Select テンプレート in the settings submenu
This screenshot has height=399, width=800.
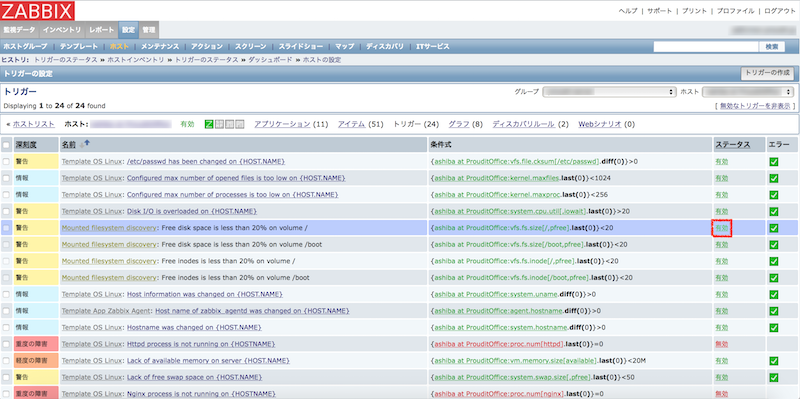pyautogui.click(x=79, y=46)
